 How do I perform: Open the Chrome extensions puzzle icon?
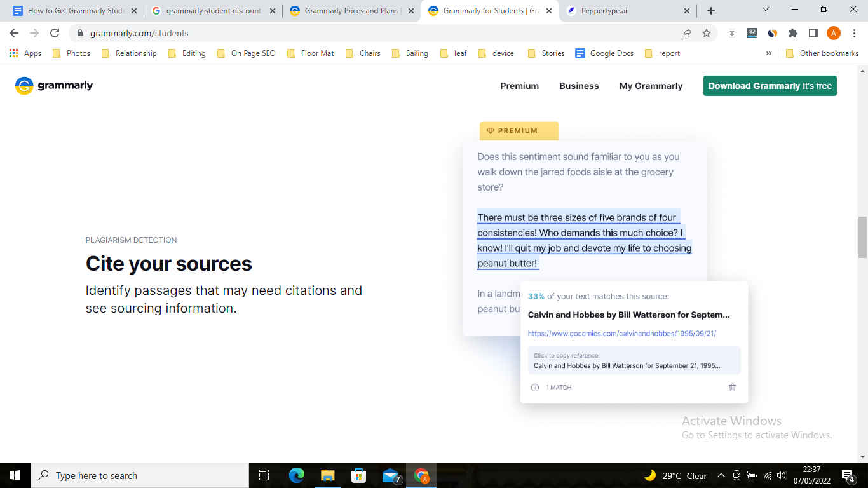pyautogui.click(x=792, y=33)
